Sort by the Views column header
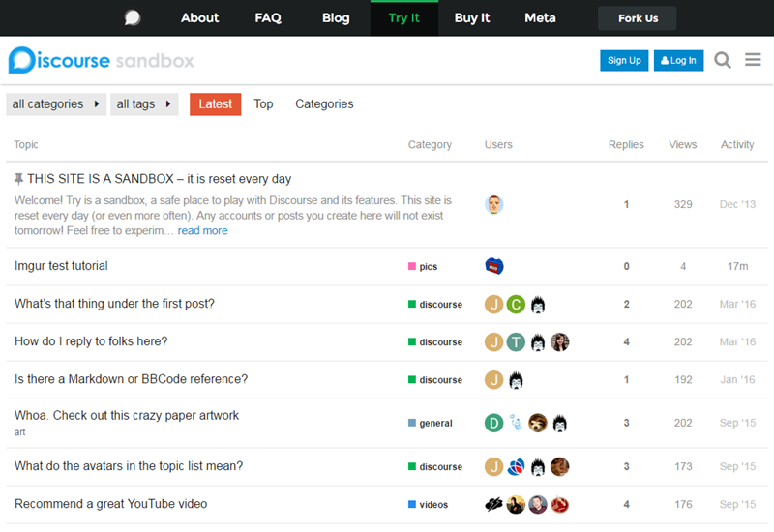Image resolution: width=774 pixels, height=532 pixels. pos(683,144)
